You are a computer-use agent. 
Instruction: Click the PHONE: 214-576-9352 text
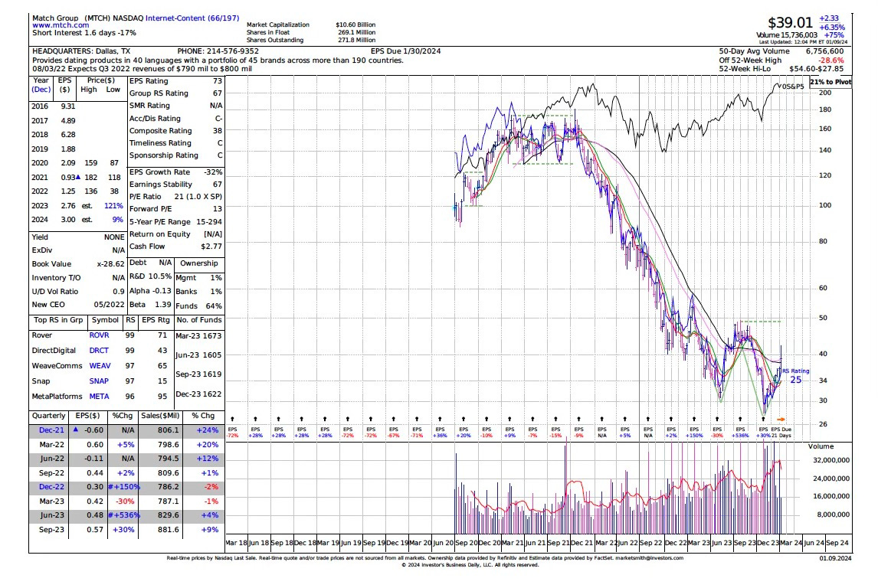coord(218,51)
